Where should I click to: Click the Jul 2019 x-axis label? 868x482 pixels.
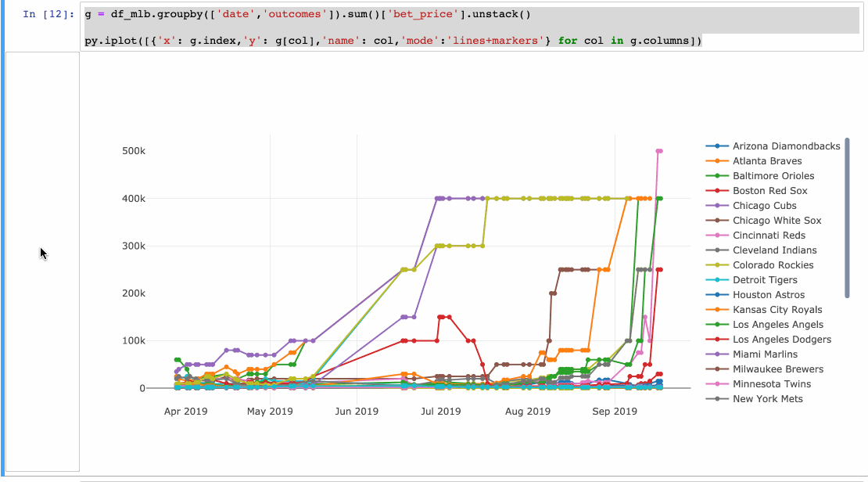(x=443, y=411)
